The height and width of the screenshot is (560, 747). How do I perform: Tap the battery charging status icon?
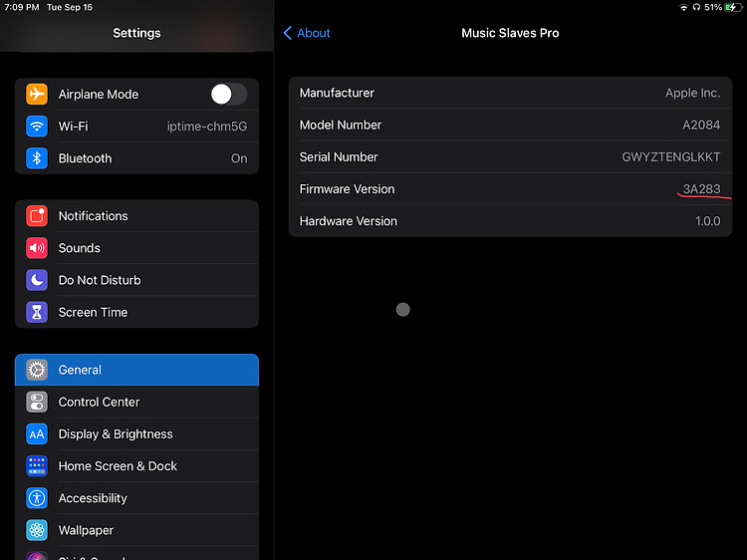[x=733, y=7]
